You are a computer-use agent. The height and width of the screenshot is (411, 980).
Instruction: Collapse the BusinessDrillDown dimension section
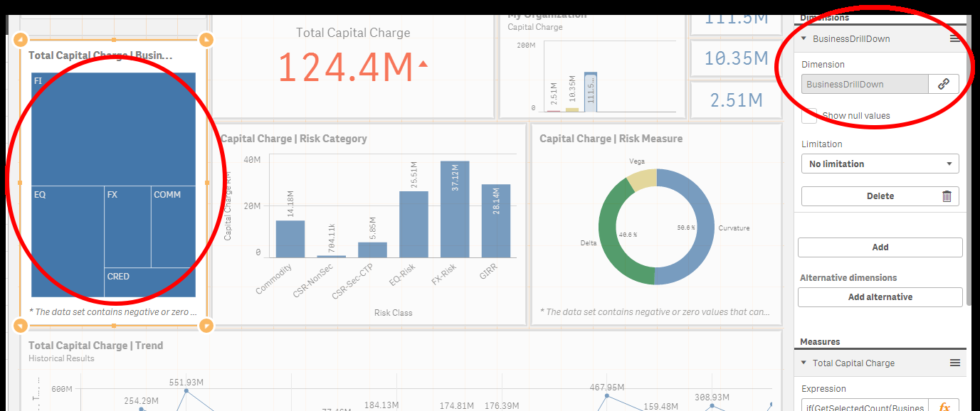click(x=804, y=39)
